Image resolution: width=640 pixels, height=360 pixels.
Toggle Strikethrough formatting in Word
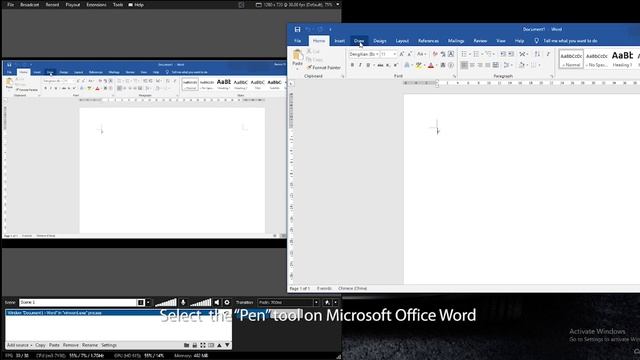380,65
